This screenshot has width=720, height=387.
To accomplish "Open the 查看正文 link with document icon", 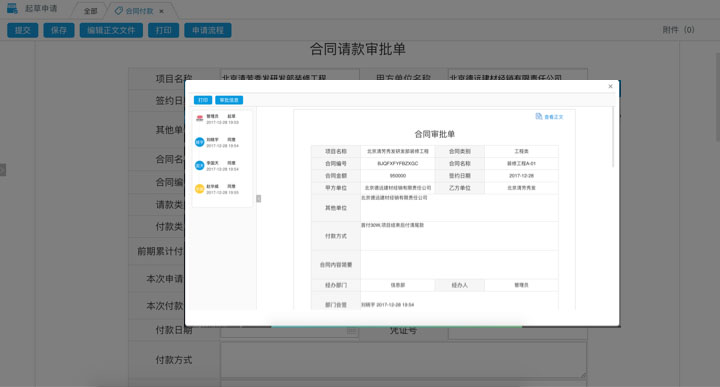I will (549, 117).
